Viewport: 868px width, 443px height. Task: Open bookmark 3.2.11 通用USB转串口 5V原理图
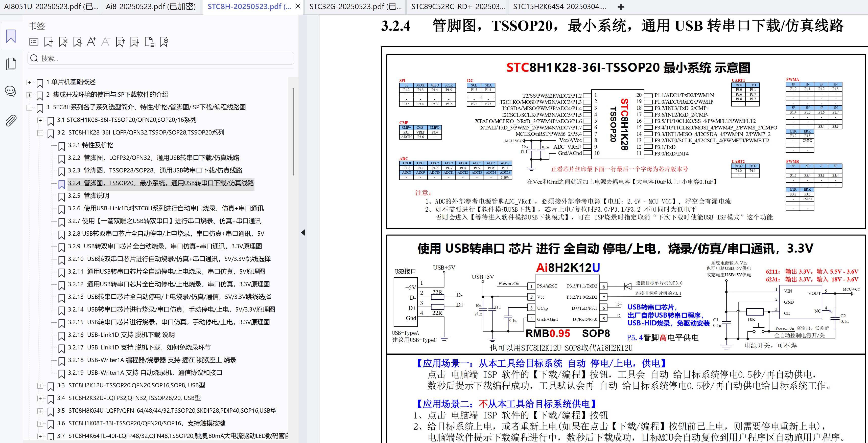[167, 271]
